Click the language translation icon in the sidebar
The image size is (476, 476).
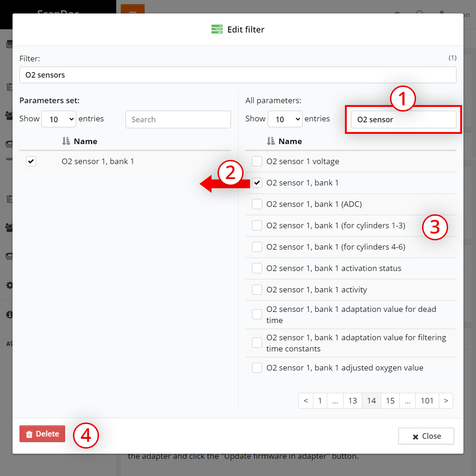(9, 344)
